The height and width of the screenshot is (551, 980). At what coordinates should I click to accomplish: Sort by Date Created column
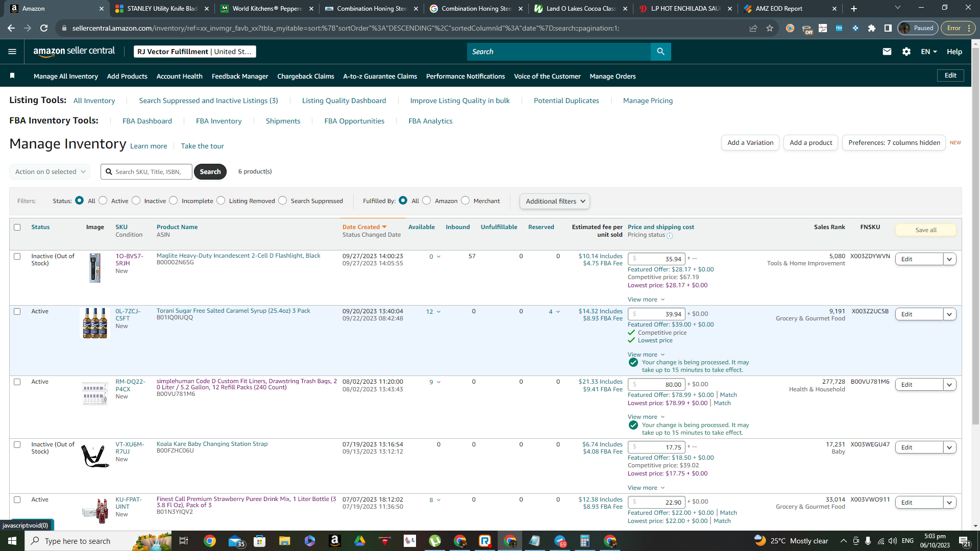click(x=364, y=227)
